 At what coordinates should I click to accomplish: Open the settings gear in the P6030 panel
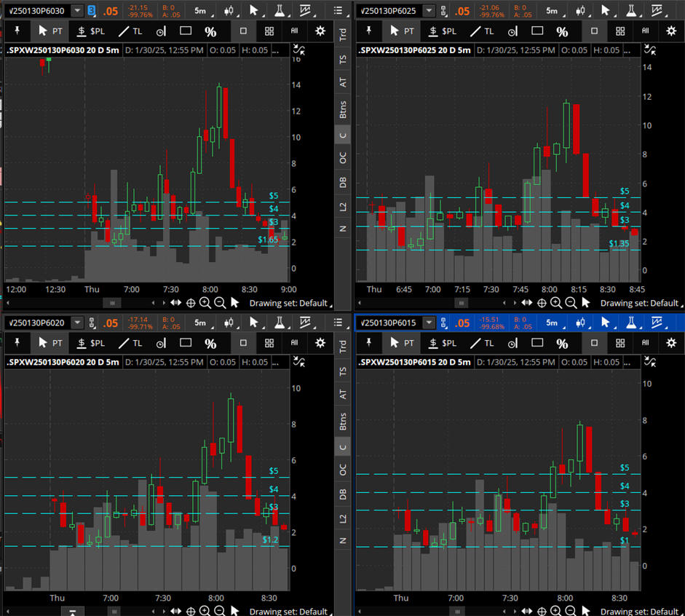320,31
